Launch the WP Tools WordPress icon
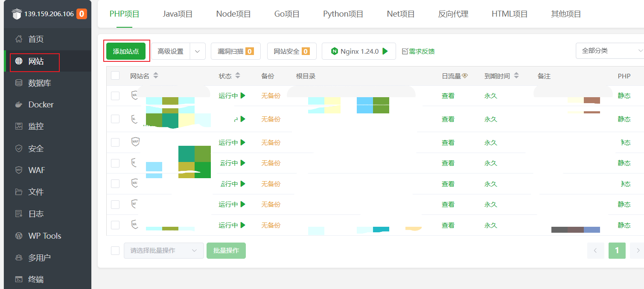This screenshot has width=644, height=289. point(19,236)
